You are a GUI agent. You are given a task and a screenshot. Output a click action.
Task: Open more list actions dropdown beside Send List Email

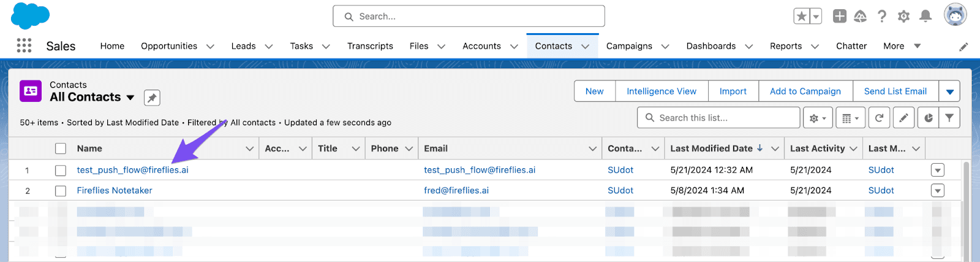point(949,91)
